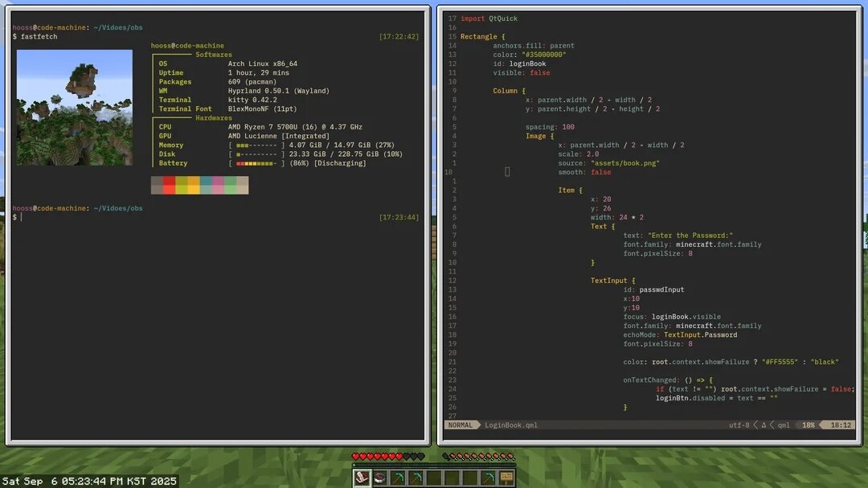
Task: Click the 'Column {' line
Action: (x=510, y=91)
